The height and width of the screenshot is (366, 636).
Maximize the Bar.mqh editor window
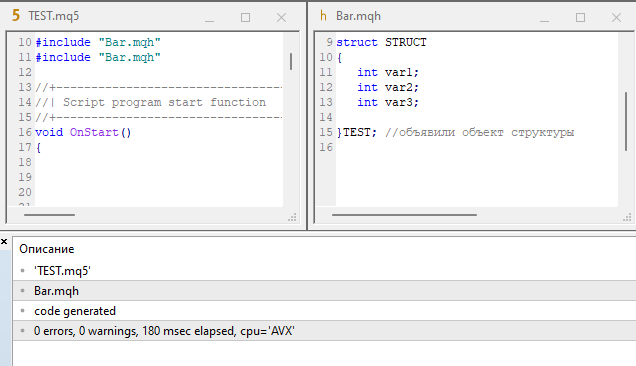(x=580, y=17)
